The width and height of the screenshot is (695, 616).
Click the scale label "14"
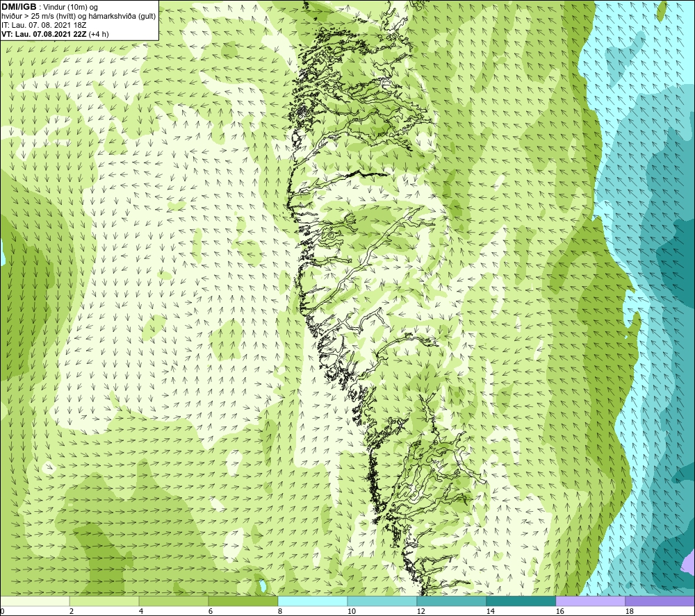490,612
